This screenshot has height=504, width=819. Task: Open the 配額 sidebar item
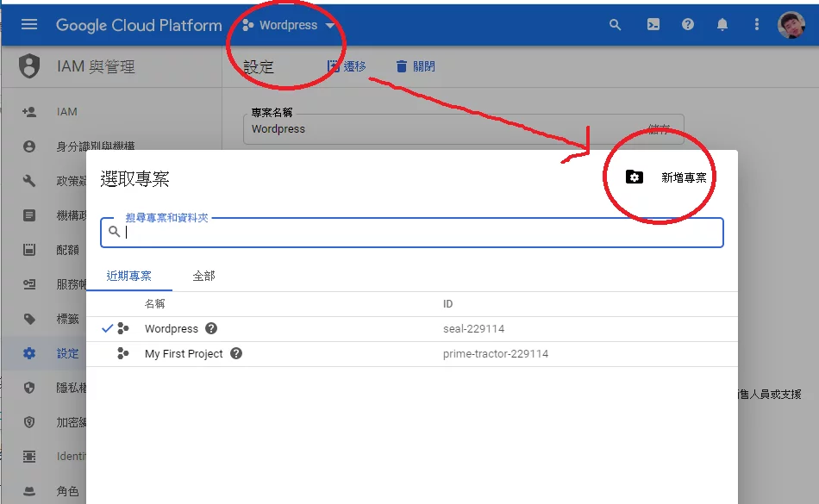(68, 250)
